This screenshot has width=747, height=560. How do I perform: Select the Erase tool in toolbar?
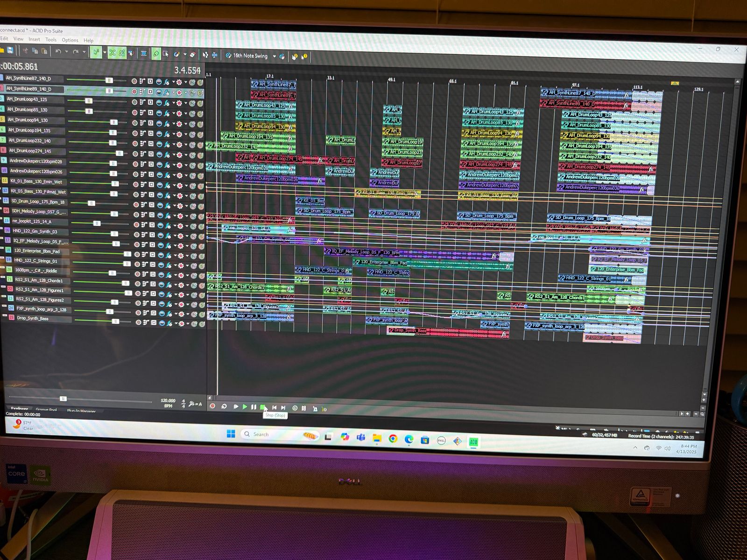coord(192,54)
